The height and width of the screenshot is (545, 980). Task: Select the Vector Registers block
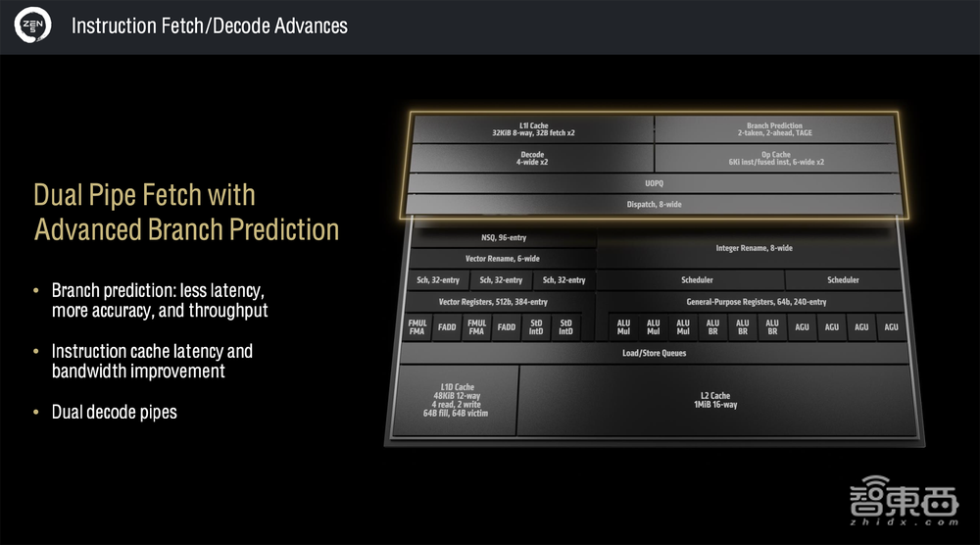[x=493, y=302]
